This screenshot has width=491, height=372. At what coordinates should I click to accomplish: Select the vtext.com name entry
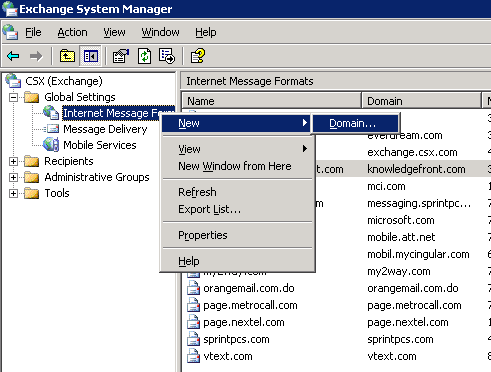(x=228, y=356)
